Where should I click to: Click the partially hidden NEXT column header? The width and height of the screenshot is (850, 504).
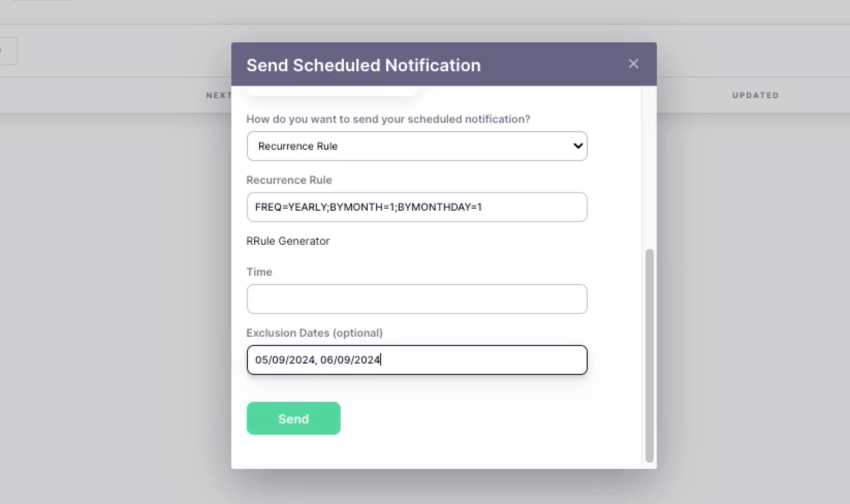pyautogui.click(x=218, y=96)
